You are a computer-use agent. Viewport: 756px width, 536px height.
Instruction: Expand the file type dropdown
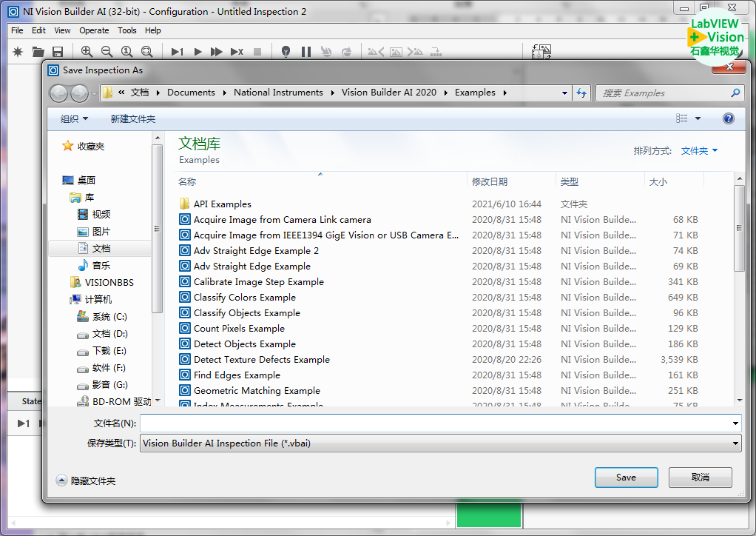click(x=735, y=443)
